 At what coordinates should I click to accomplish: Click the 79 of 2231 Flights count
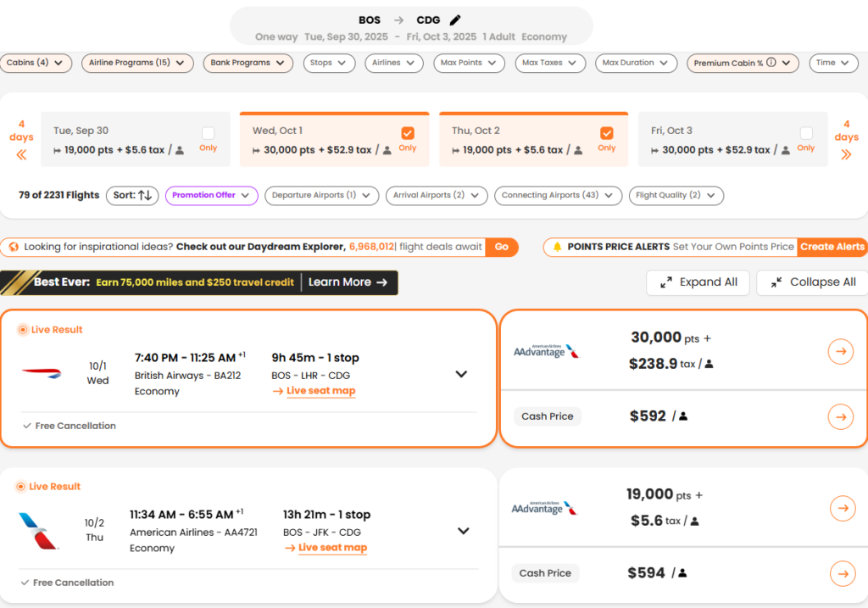tap(58, 196)
